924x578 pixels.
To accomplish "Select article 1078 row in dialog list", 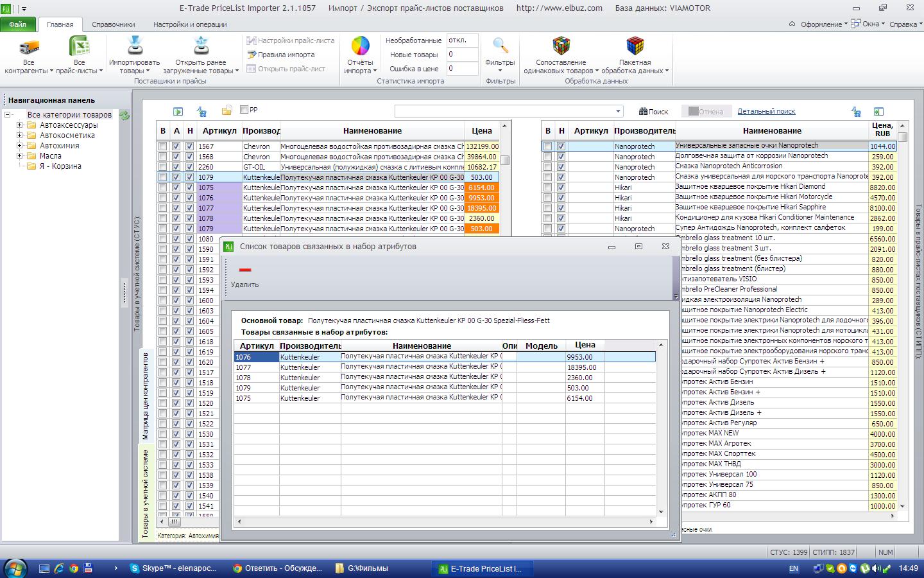I will point(445,378).
